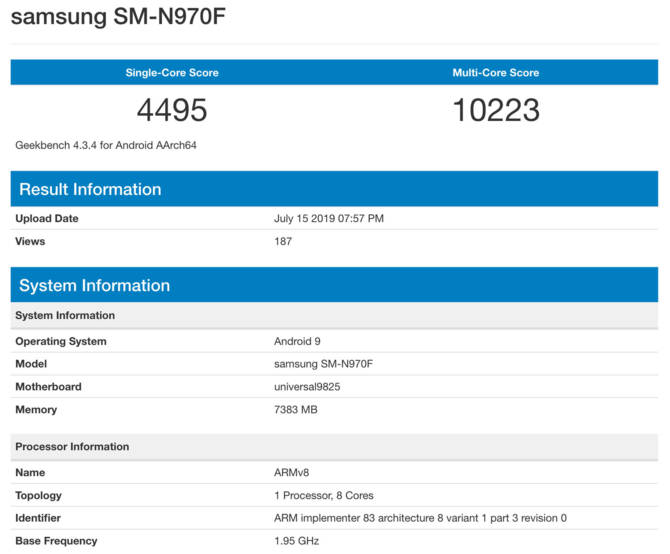Click the Processor Information subheader row

pos(334,447)
